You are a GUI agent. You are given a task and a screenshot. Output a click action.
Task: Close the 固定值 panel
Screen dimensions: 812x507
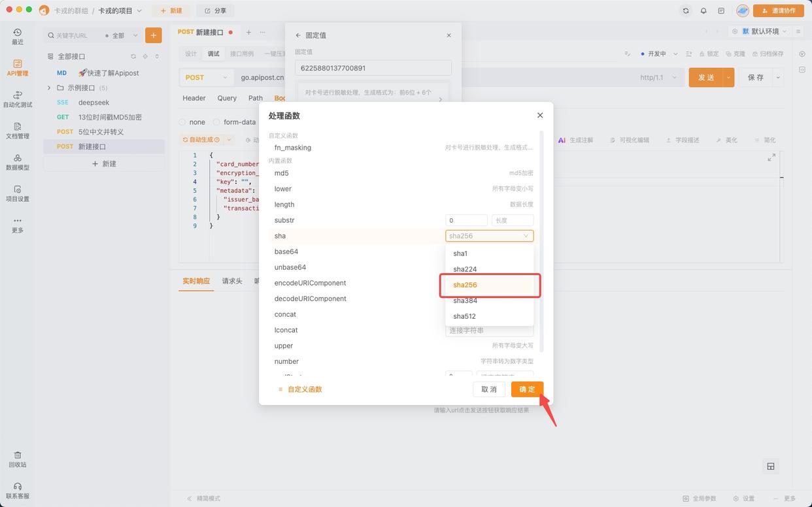pos(448,35)
